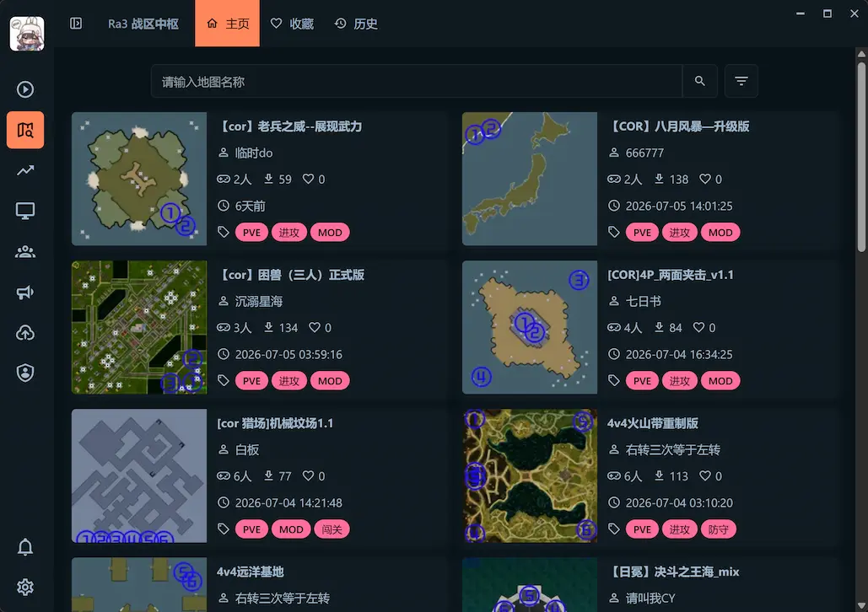The height and width of the screenshot is (612, 868).
Task: Open the group people sidebar icon
Action: (25, 252)
